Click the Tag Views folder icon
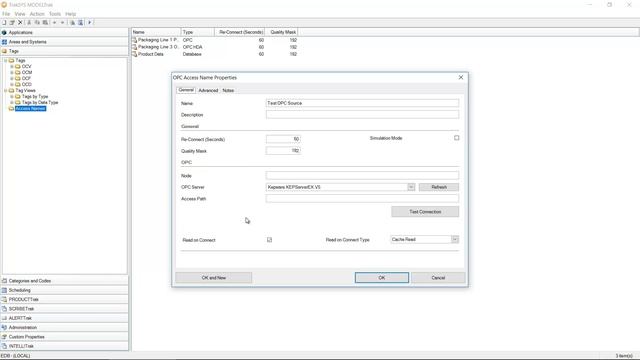The width and height of the screenshot is (640, 360). pos(11,90)
